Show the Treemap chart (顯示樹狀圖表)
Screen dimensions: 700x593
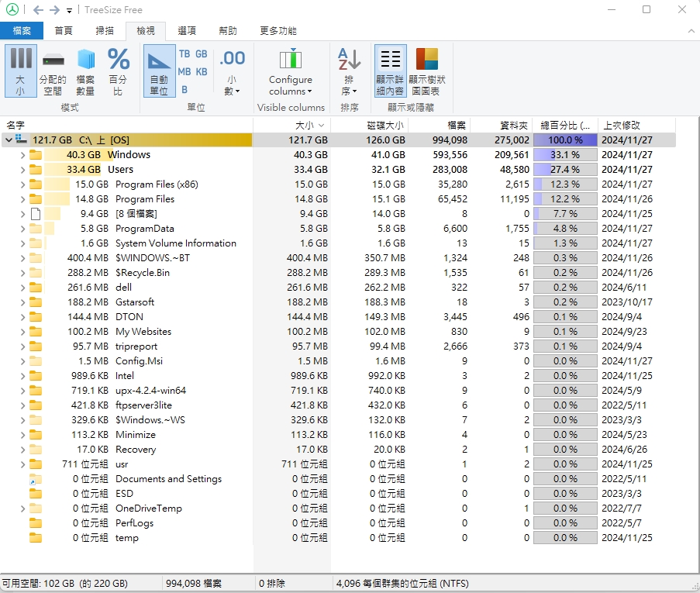(x=427, y=71)
